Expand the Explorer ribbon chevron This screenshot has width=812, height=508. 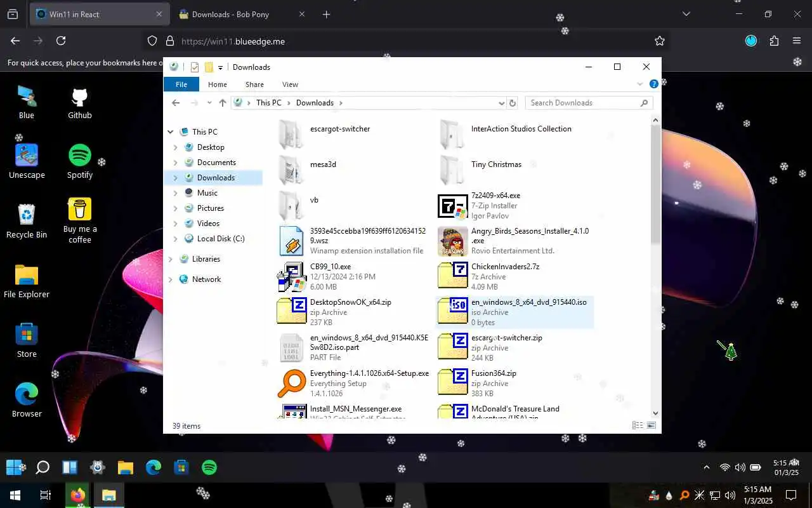tap(639, 84)
